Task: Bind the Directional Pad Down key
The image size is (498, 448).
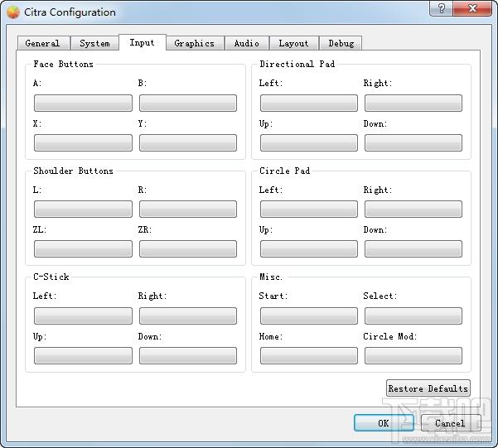Action: (413, 142)
